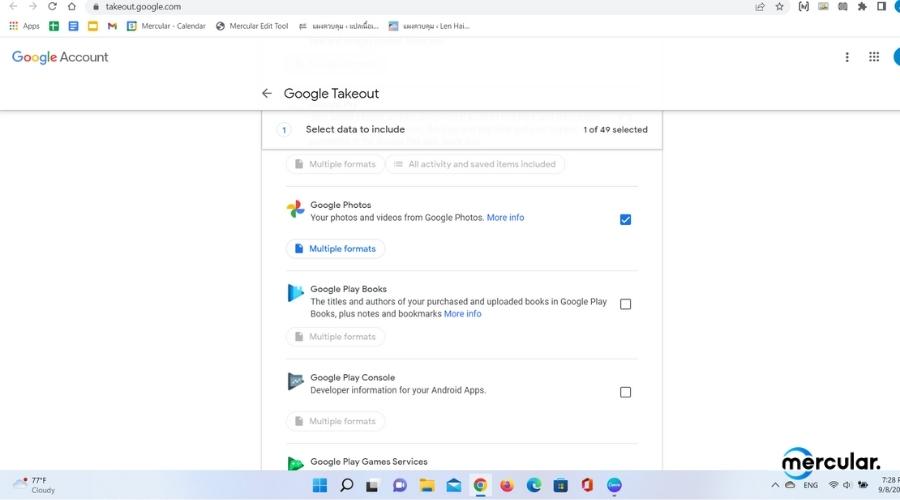The width and height of the screenshot is (900, 500).
Task: Open the Google apps grid launcher
Action: click(874, 57)
